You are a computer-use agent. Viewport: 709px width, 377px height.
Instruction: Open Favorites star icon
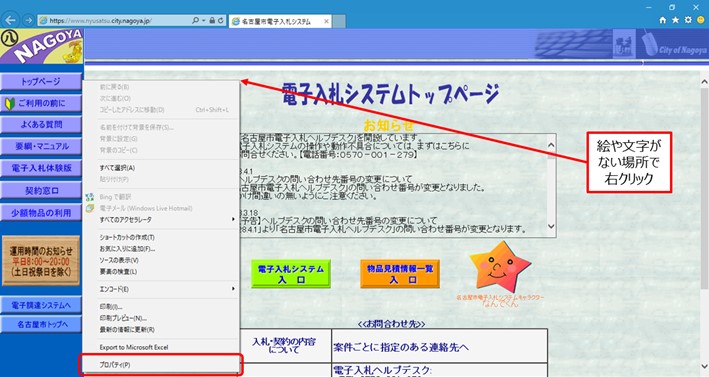676,20
